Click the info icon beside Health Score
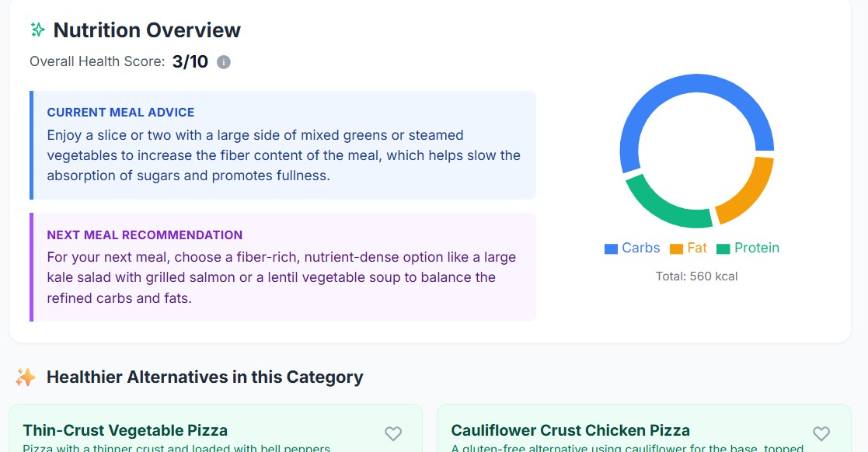The width and height of the screenshot is (868, 452). pos(224,62)
